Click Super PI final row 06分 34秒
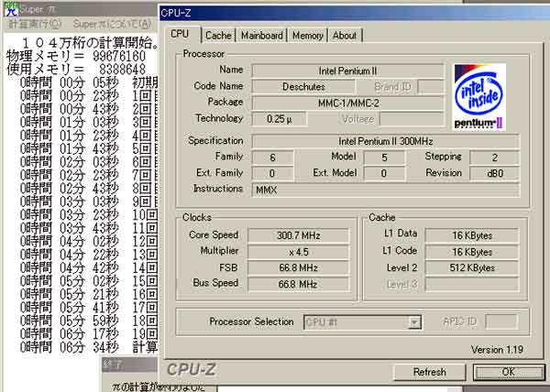Image resolution: width=550 pixels, height=392 pixels. click(x=89, y=347)
